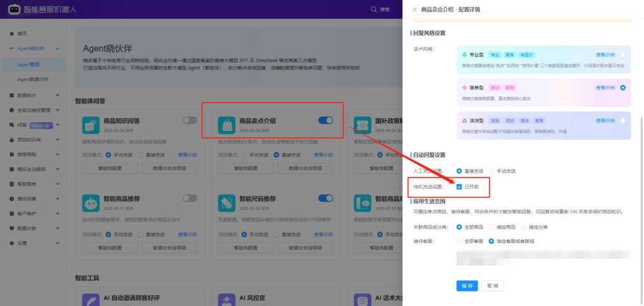
Task: Toggle the 智能商品推荐 switch
Action: pyautogui.click(x=190, y=198)
